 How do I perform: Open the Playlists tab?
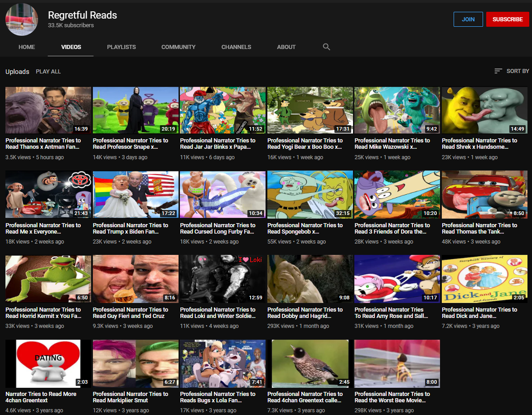[x=121, y=47]
